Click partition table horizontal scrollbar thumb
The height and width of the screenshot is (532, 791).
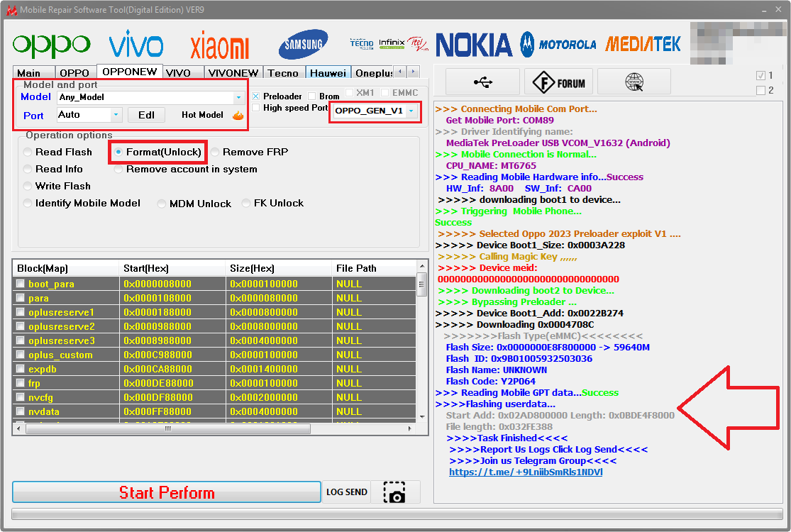click(x=168, y=428)
